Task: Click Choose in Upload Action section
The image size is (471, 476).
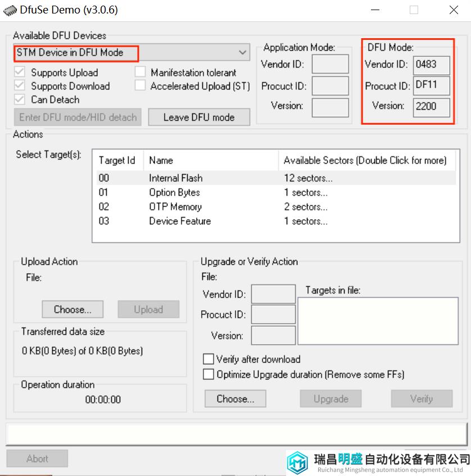Action: click(73, 309)
